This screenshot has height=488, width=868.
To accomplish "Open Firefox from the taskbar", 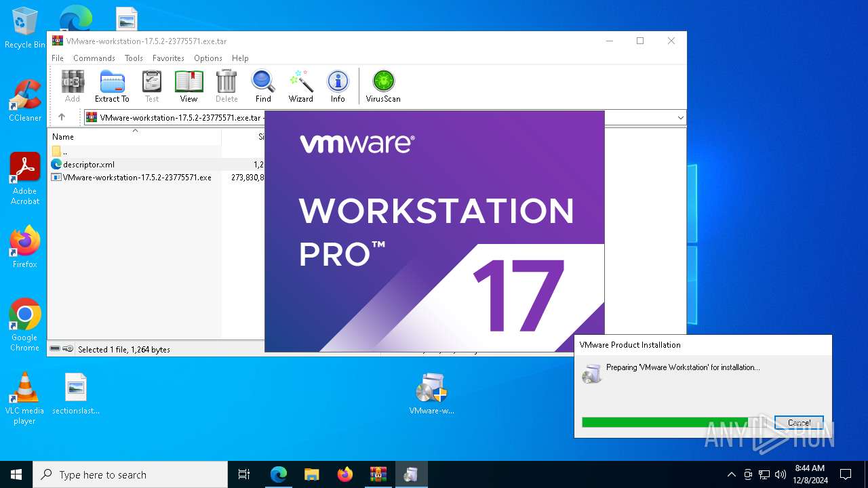I will 345,474.
